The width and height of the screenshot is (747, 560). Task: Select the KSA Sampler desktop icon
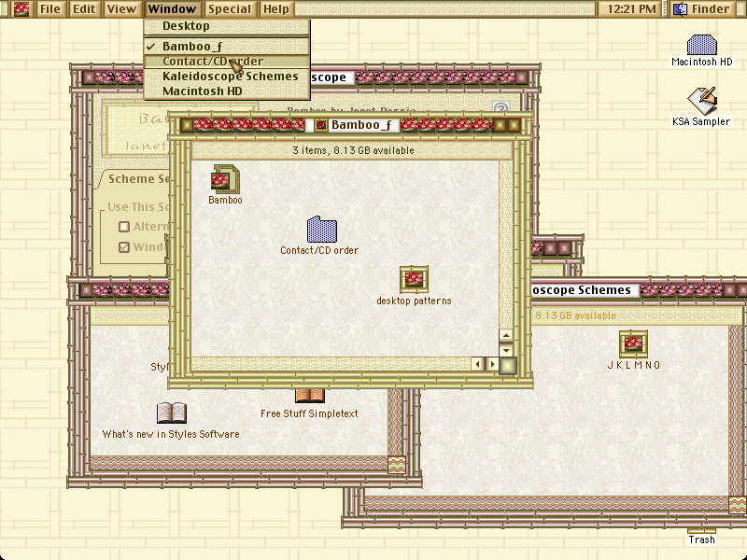[x=702, y=101]
